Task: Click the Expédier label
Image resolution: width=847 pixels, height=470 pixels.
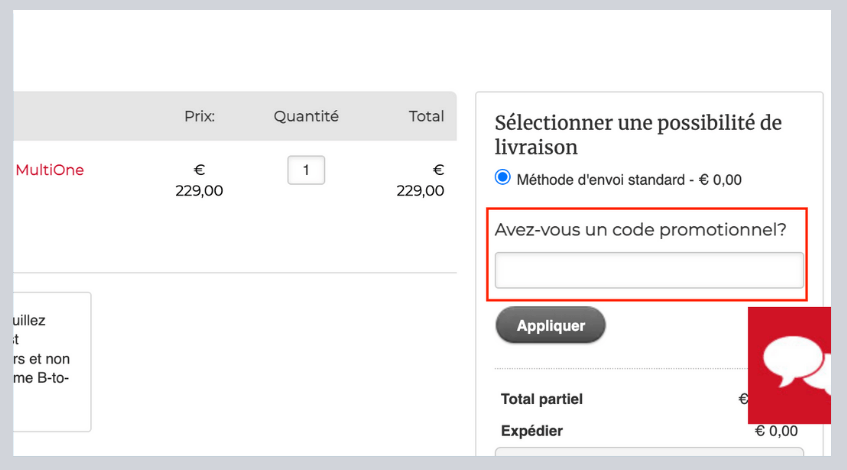Action: (532, 431)
